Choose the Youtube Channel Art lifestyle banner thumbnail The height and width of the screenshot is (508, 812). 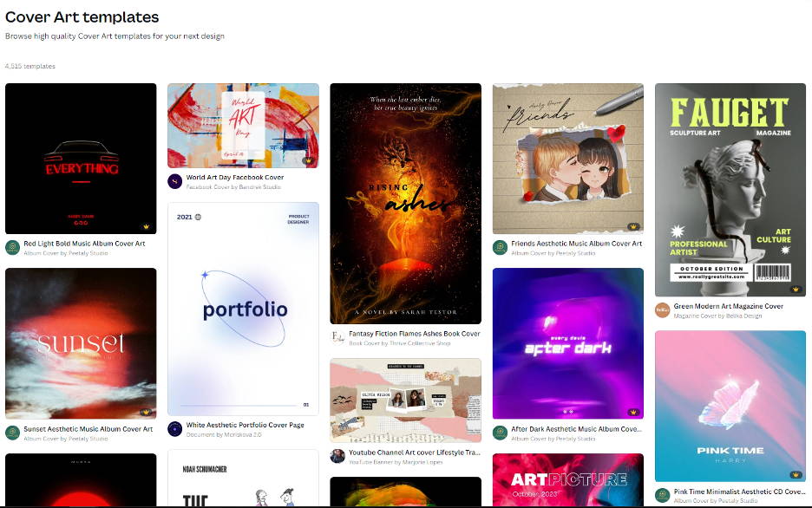coord(405,401)
